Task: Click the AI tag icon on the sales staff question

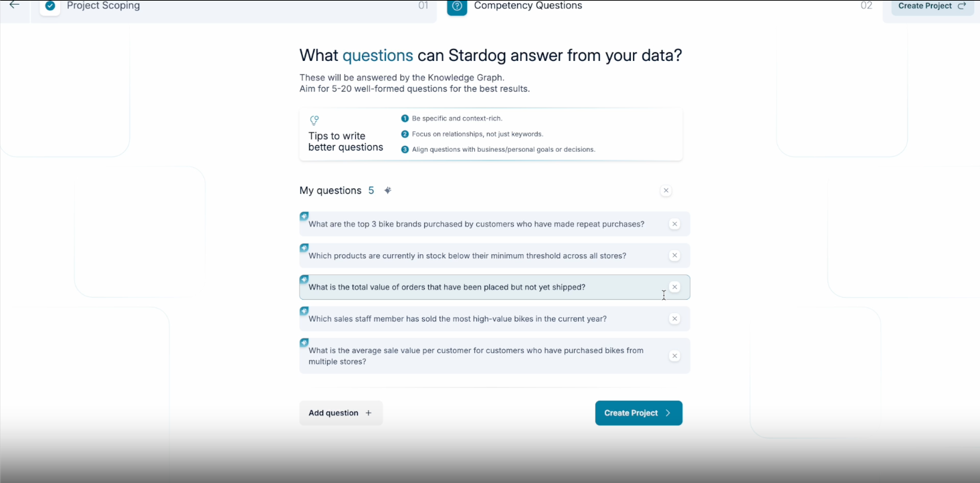Action: [x=304, y=311]
